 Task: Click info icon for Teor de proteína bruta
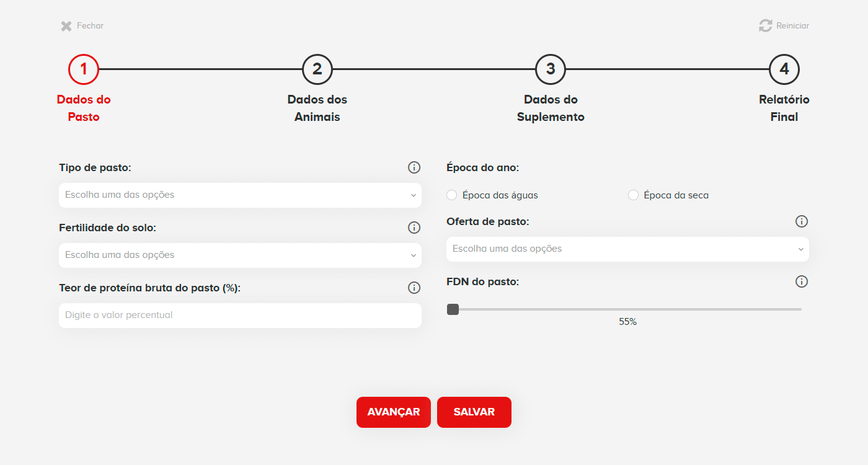[414, 288]
